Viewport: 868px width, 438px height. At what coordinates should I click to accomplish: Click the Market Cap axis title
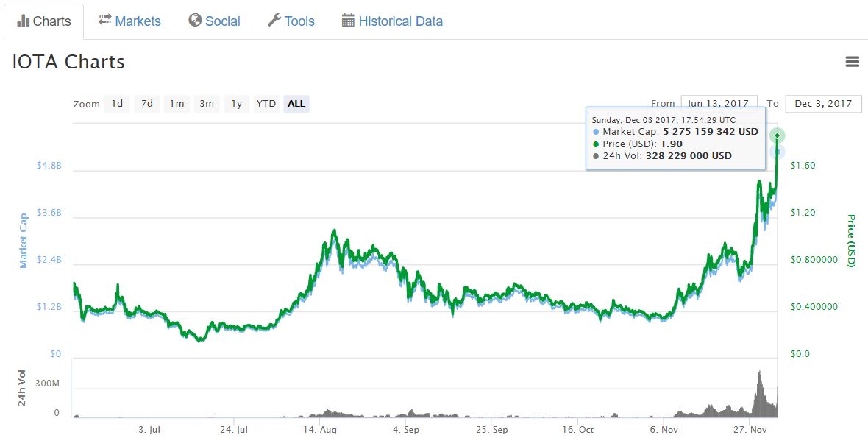coord(24,240)
